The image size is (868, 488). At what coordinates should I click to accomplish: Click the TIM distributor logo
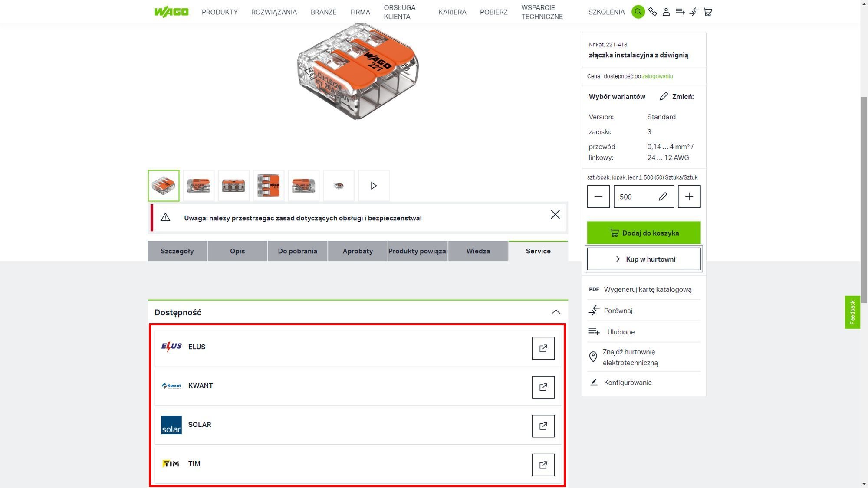171,464
